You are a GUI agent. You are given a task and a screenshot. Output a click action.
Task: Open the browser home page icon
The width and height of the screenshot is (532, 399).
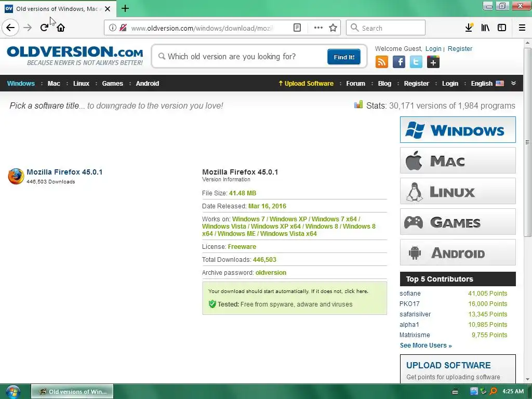[x=61, y=28]
